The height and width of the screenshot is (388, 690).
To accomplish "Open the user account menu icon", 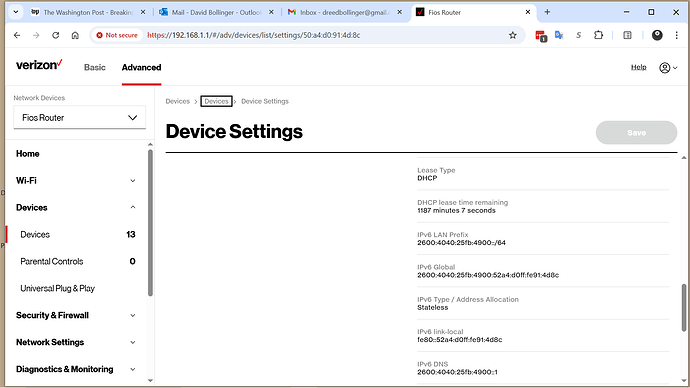I will tap(668, 68).
